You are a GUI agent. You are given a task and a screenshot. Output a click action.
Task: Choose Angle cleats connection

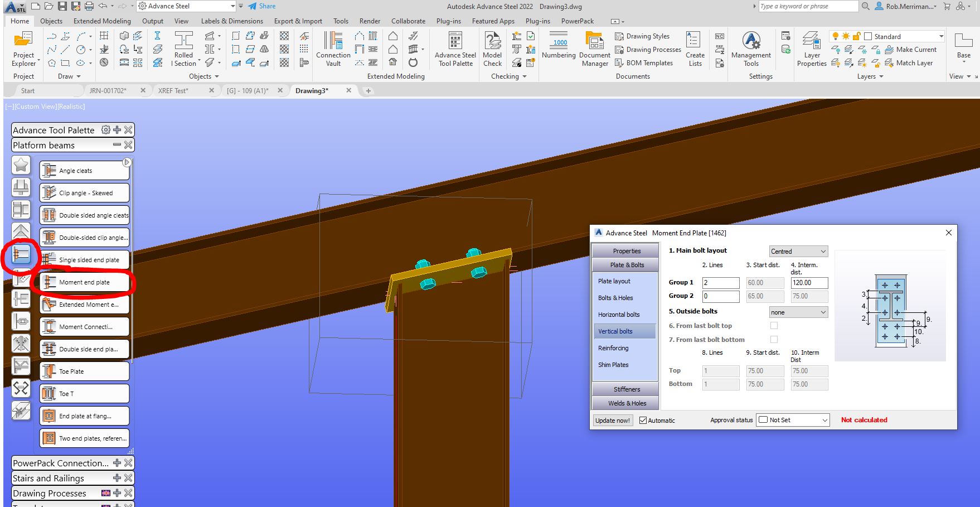point(84,171)
